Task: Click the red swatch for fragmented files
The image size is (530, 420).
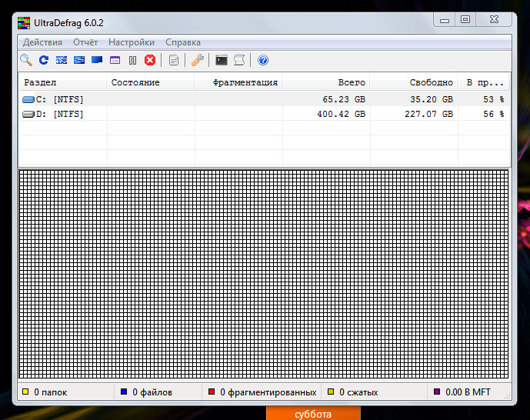Action: (x=212, y=392)
